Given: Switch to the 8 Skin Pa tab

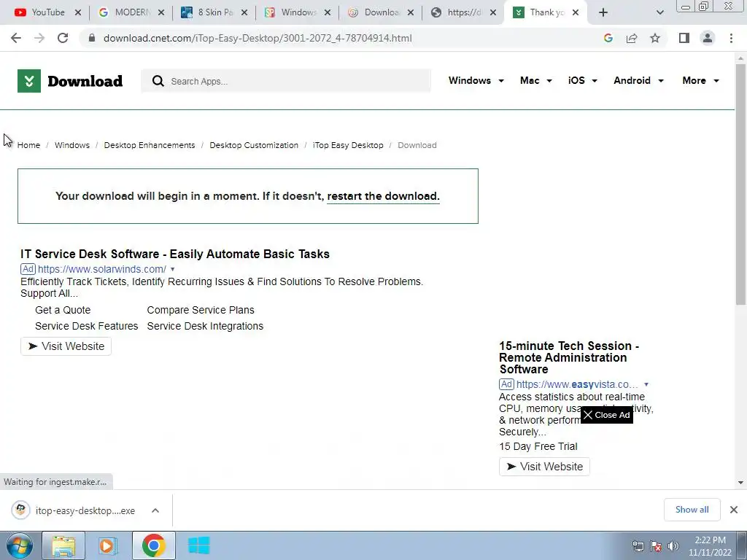Looking at the screenshot, I should [x=209, y=12].
